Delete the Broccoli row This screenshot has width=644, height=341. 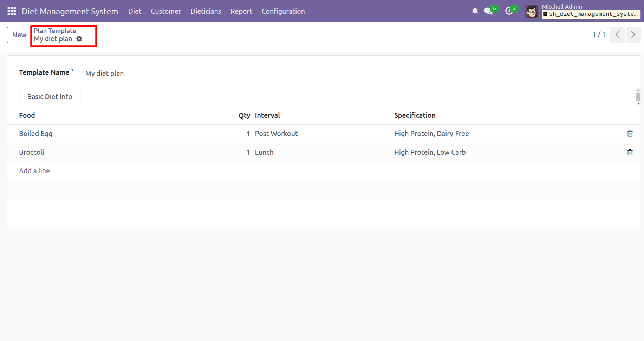pos(630,152)
